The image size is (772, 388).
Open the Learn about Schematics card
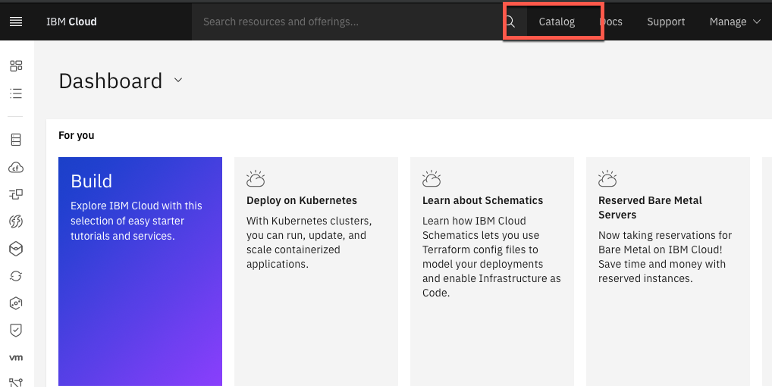(492, 271)
